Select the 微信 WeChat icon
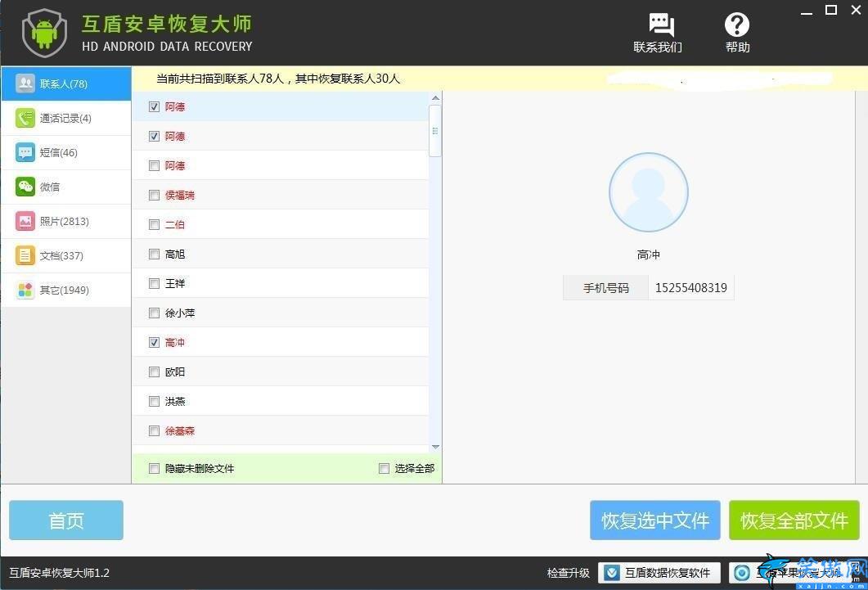The height and width of the screenshot is (590, 868). [x=25, y=187]
